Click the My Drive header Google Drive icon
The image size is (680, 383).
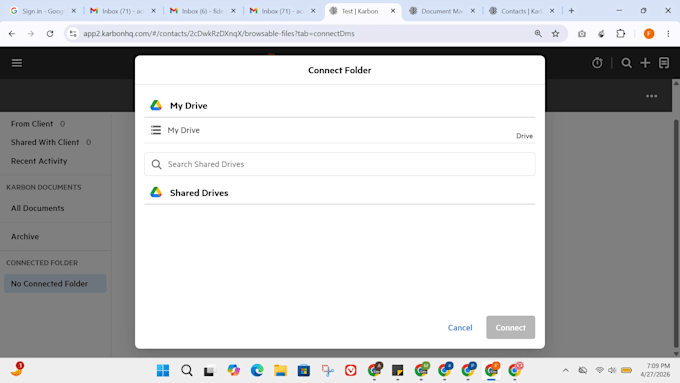156,105
